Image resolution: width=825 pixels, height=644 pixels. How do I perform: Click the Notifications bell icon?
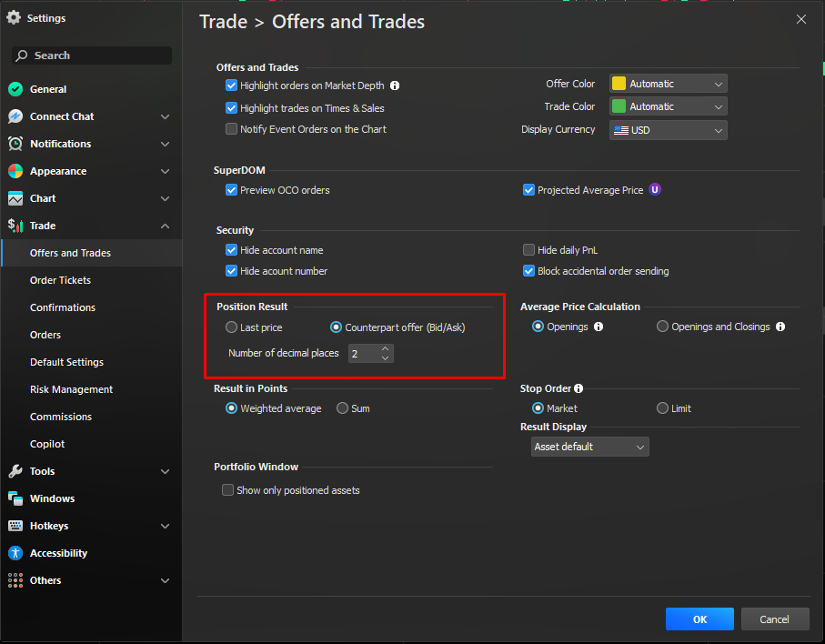coord(15,144)
